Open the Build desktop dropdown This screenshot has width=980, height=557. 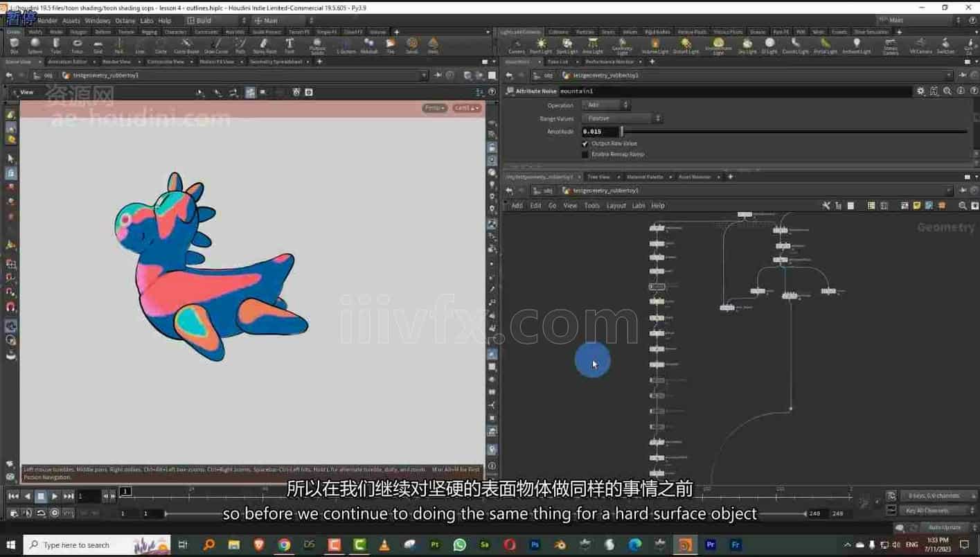pyautogui.click(x=217, y=21)
